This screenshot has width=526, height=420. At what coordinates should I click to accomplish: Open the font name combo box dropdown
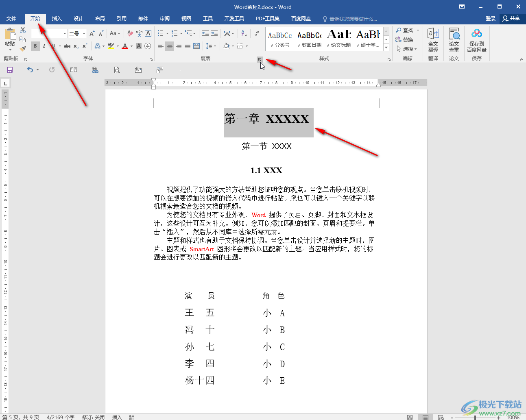pos(65,33)
